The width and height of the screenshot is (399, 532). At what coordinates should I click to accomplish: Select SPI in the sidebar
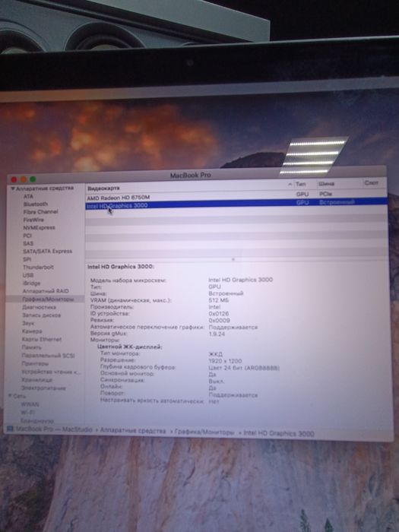[x=27, y=259]
